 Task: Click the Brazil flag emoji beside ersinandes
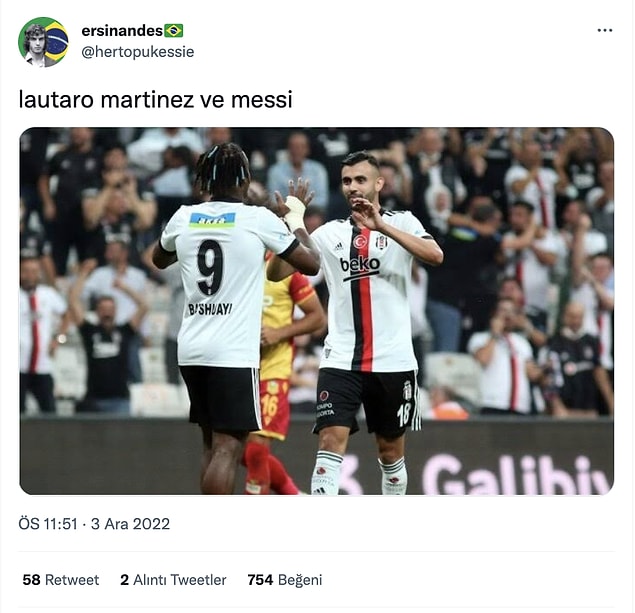coord(174,31)
